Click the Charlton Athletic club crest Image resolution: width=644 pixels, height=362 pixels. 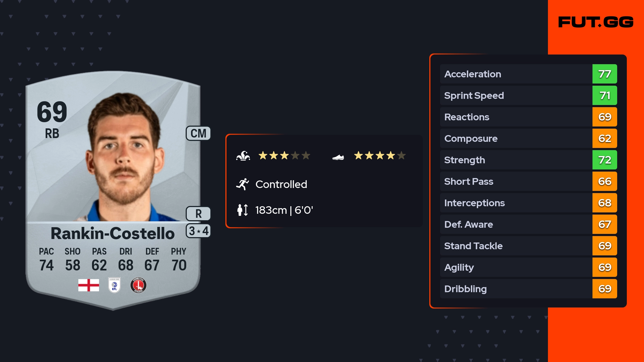pos(138,285)
